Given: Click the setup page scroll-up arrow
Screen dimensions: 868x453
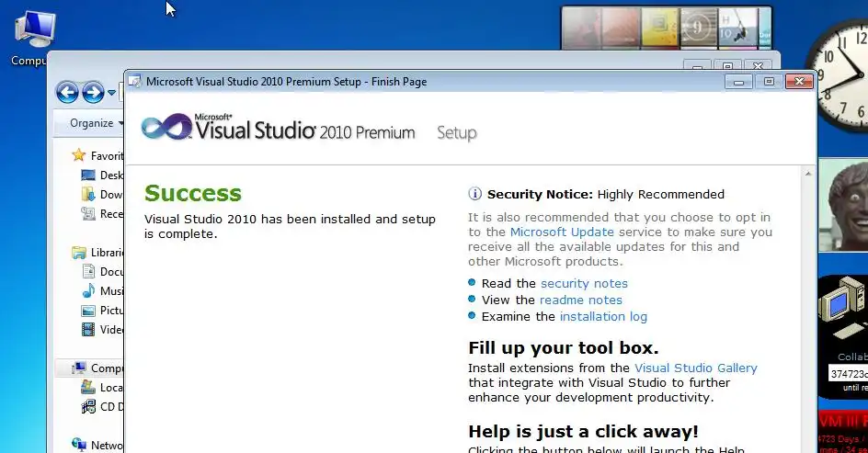Looking at the screenshot, I should (x=808, y=174).
